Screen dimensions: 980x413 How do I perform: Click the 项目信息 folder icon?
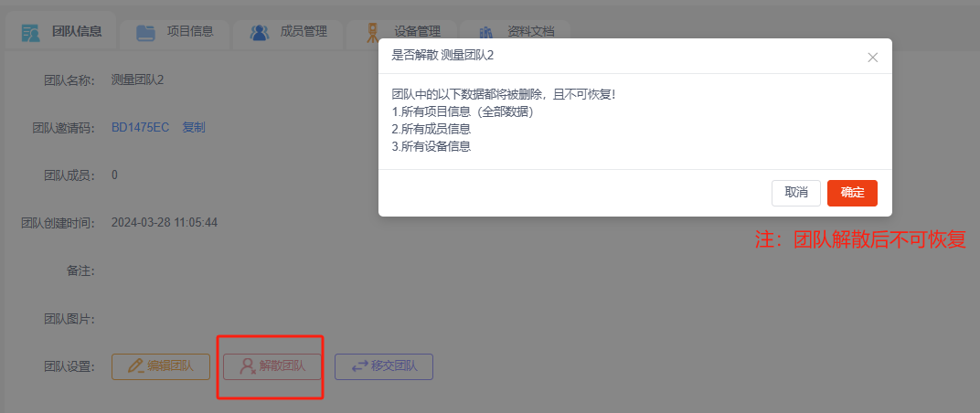pyautogui.click(x=145, y=33)
